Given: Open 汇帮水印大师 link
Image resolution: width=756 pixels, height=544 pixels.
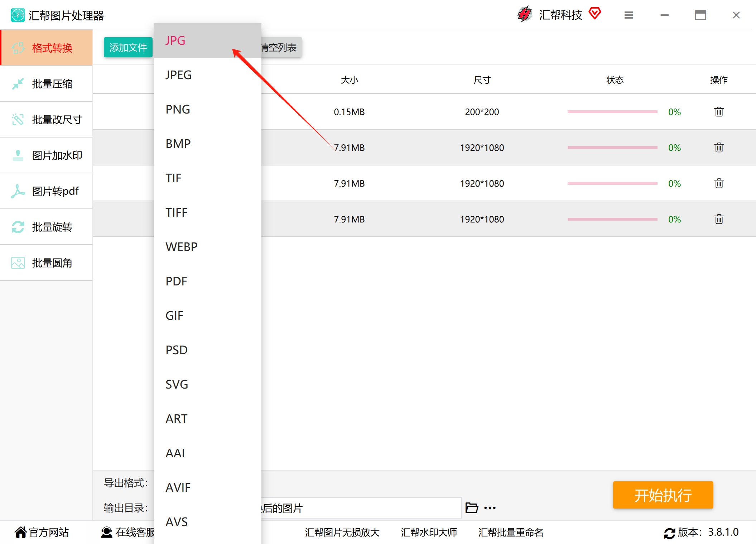Looking at the screenshot, I should coord(429,533).
